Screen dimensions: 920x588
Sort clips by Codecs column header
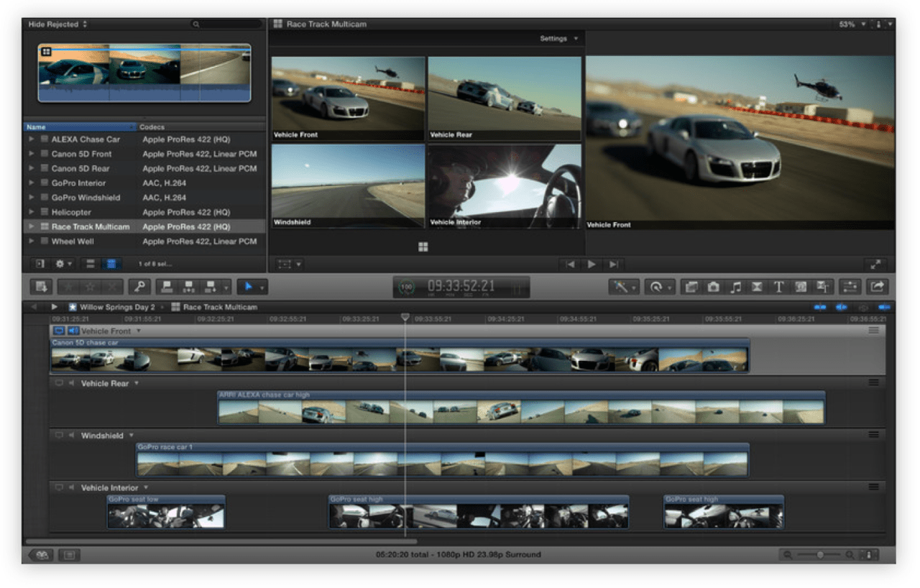201,127
